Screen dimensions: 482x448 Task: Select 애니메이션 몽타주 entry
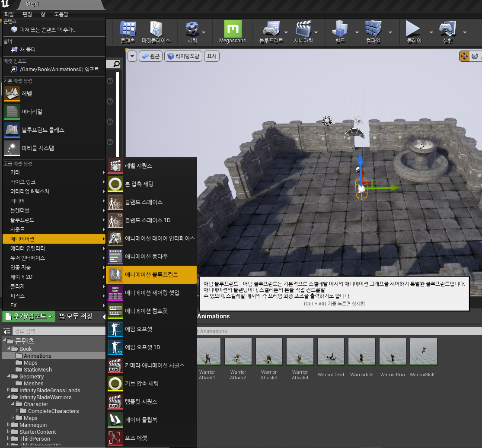152,257
